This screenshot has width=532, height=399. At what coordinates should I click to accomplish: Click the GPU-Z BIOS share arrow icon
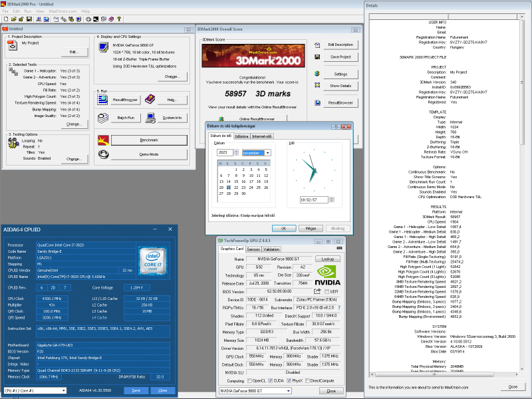point(317,291)
